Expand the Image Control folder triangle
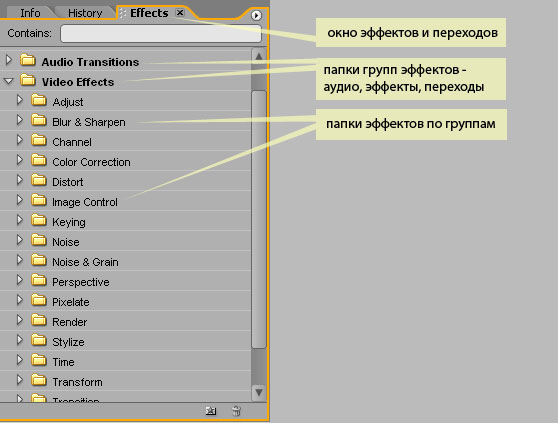 tap(20, 200)
